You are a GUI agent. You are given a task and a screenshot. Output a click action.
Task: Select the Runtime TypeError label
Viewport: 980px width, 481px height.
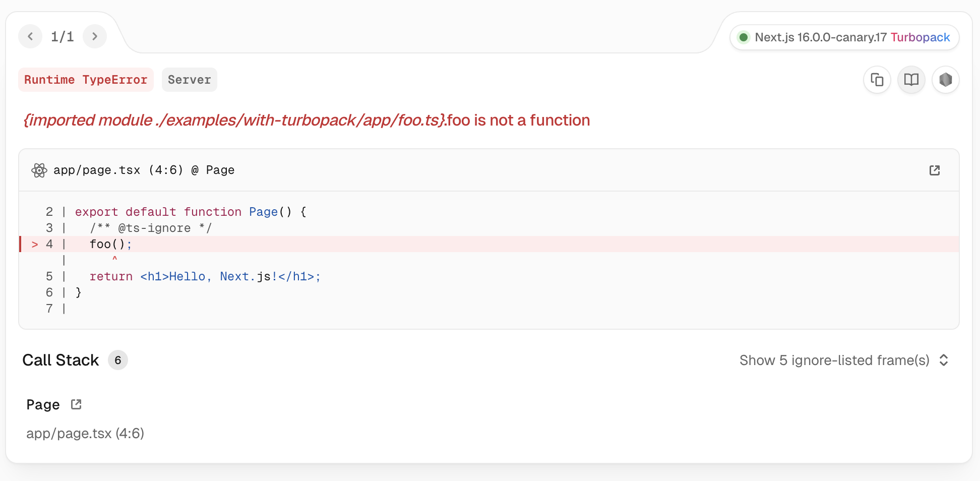pyautogui.click(x=86, y=80)
